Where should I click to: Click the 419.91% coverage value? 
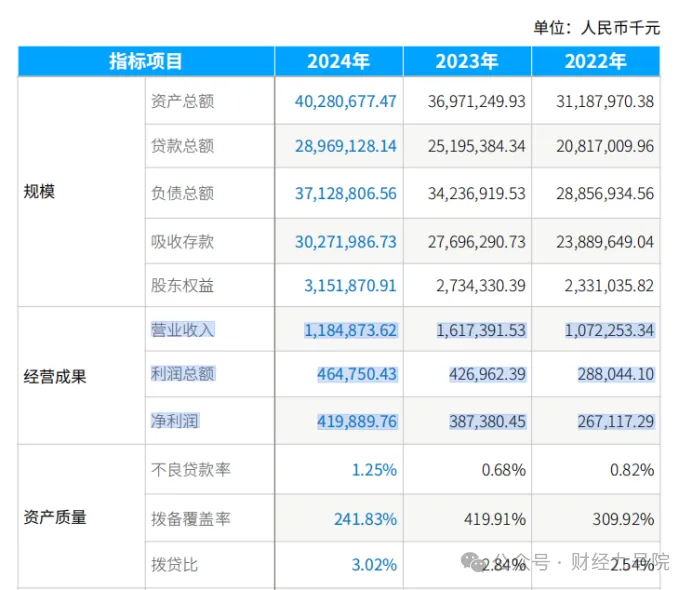point(495,519)
